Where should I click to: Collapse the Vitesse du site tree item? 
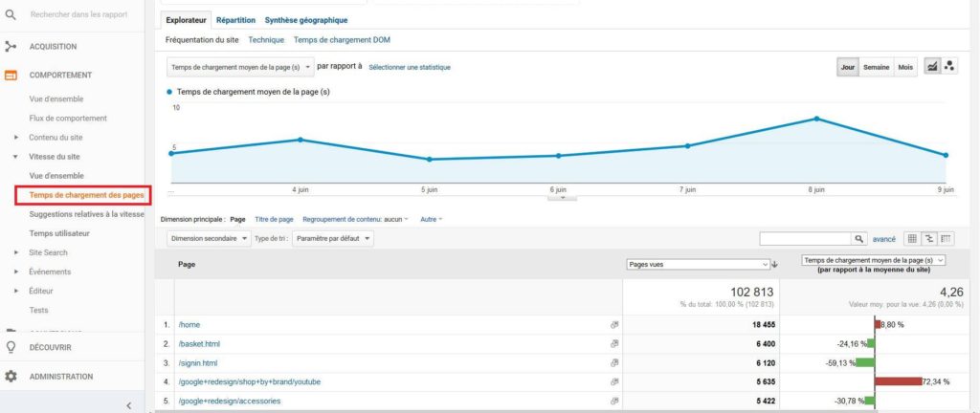[15, 157]
